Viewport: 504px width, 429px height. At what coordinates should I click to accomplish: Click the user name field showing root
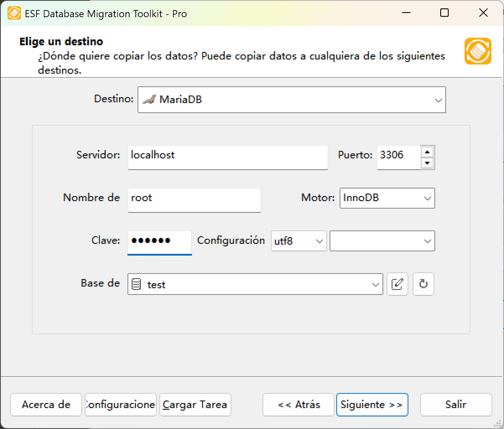(194, 200)
